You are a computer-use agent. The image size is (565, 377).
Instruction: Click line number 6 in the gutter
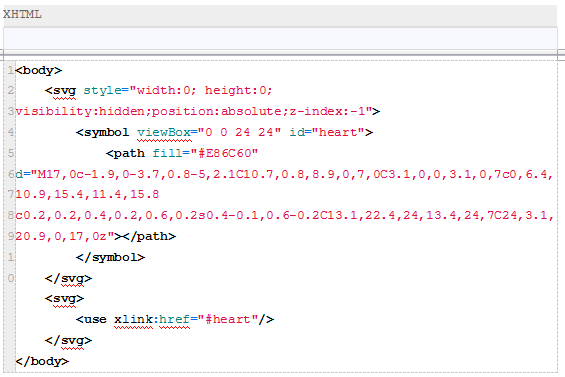pos(11,174)
